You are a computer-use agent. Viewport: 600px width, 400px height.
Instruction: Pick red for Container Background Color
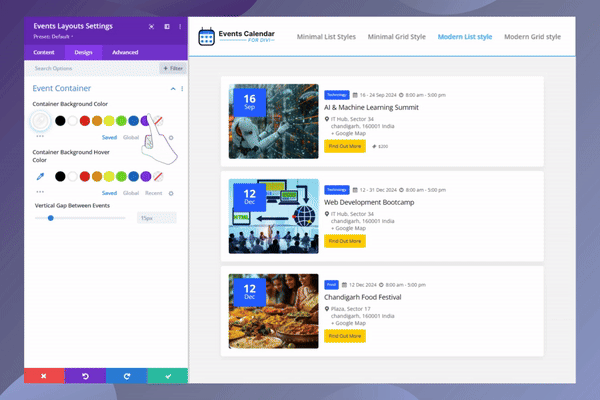[x=85, y=121]
